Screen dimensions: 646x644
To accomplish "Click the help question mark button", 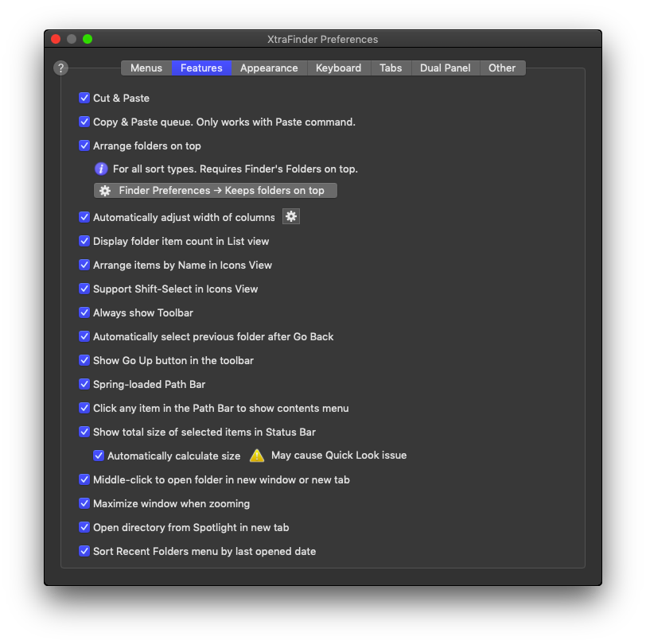I will tap(60, 68).
